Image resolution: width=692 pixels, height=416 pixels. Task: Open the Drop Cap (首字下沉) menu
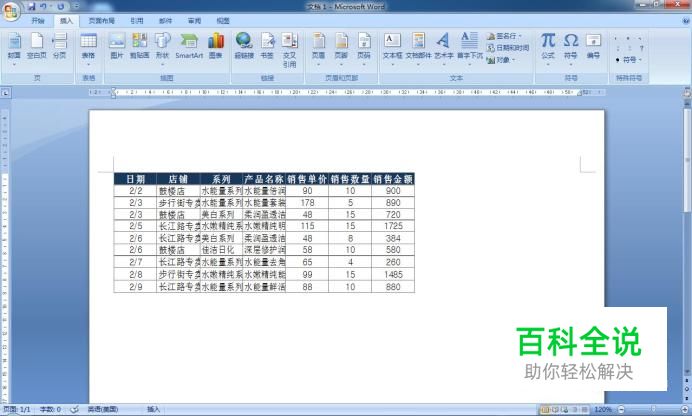point(470,48)
